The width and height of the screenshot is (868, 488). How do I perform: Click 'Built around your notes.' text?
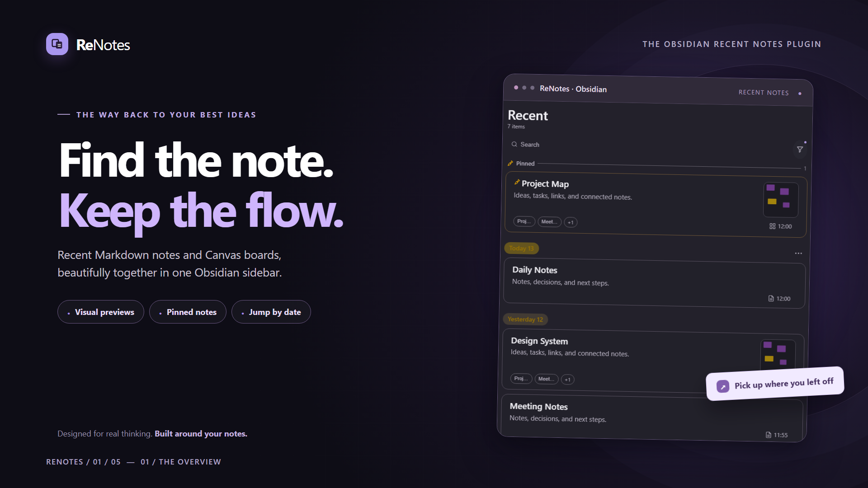(x=201, y=434)
